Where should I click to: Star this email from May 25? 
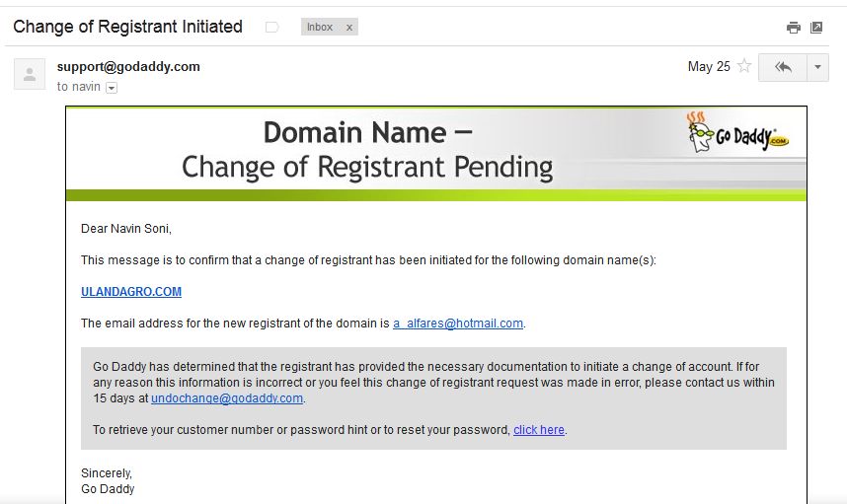[744, 67]
